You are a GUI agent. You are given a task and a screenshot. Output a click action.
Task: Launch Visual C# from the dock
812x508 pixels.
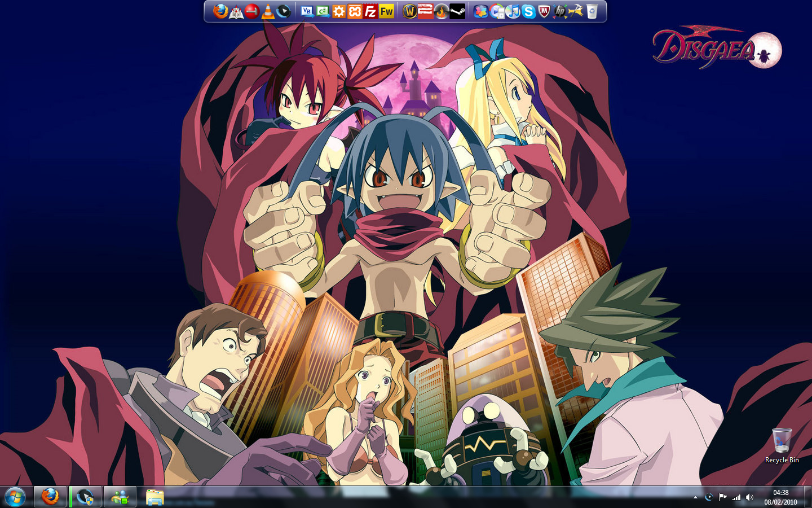323,11
